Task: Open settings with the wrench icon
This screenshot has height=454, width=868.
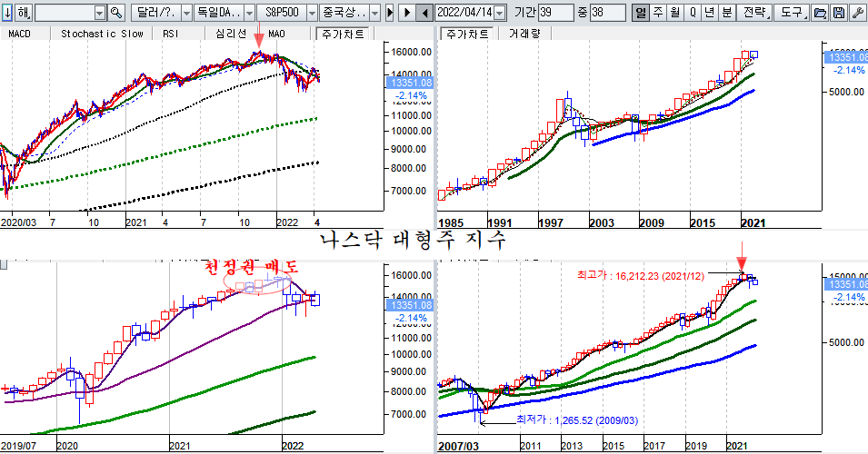Action: (856, 14)
